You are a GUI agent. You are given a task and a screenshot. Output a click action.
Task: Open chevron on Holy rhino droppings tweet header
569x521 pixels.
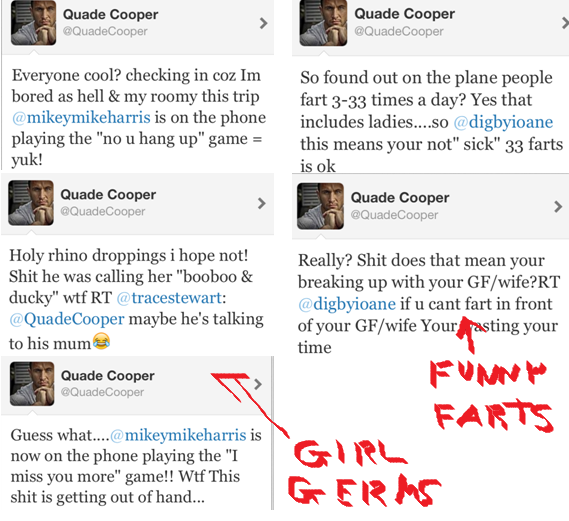click(262, 203)
